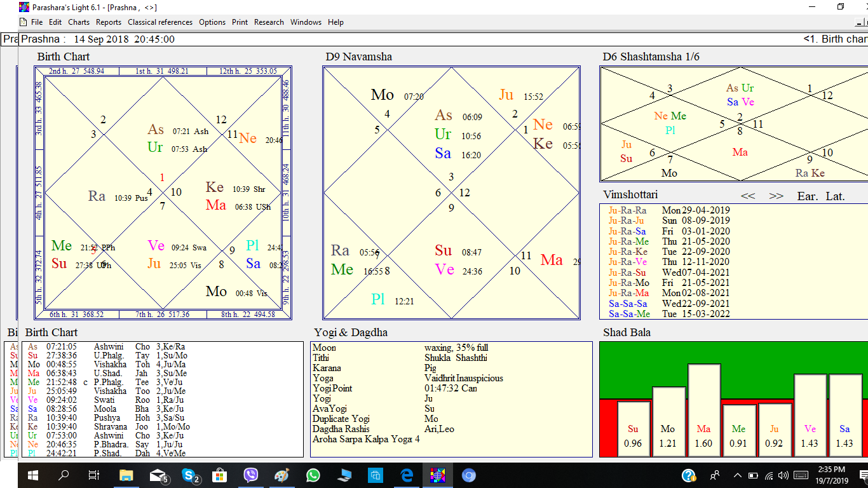This screenshot has width=868, height=488.
Task: Start Paint 3D from the taskbar
Action: click(281, 475)
